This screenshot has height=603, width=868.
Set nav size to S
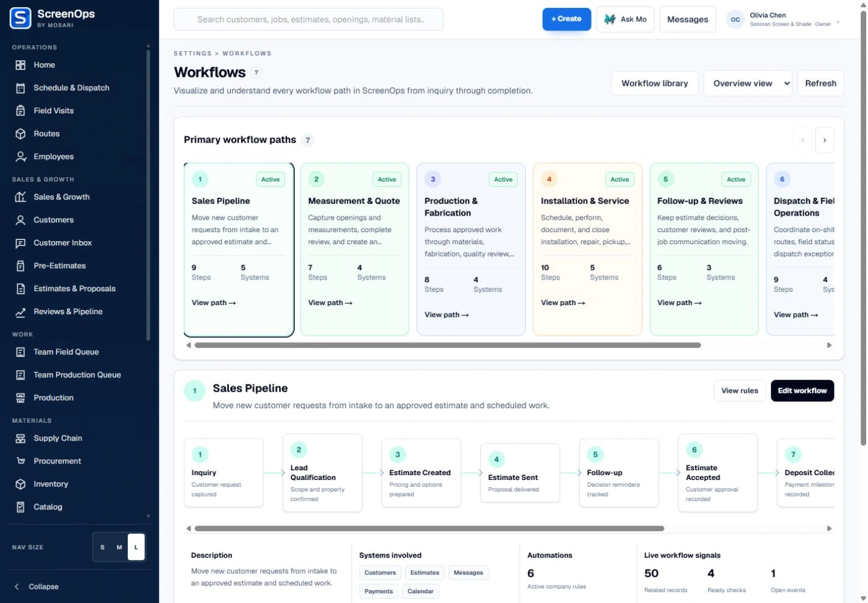102,547
